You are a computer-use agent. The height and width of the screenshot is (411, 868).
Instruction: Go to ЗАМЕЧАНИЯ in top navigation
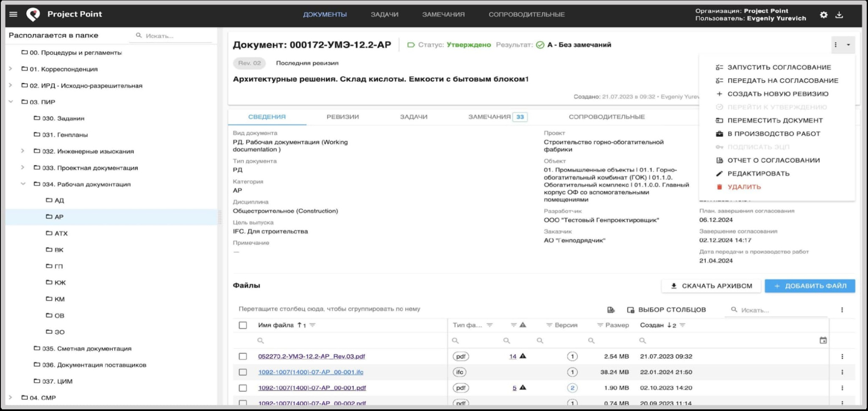(x=443, y=14)
